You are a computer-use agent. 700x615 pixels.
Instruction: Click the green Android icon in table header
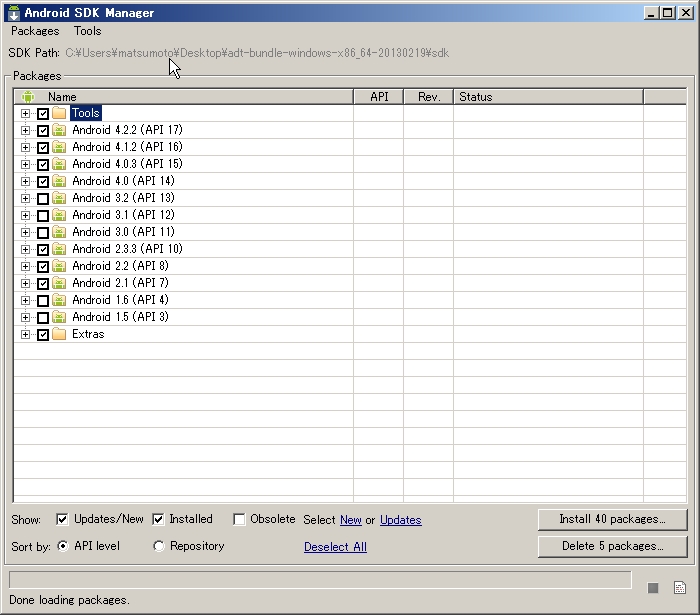tap(28, 96)
